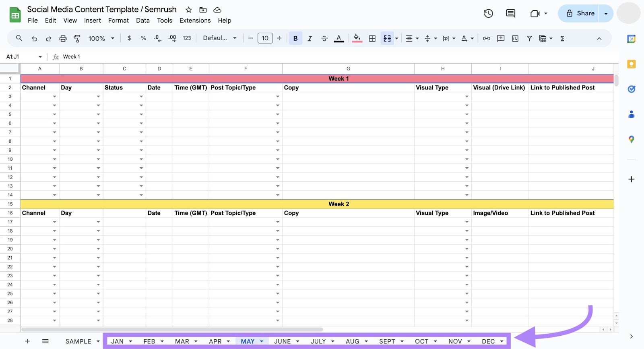The image size is (644, 349).
Task: Open all comments panel
Action: pos(510,13)
